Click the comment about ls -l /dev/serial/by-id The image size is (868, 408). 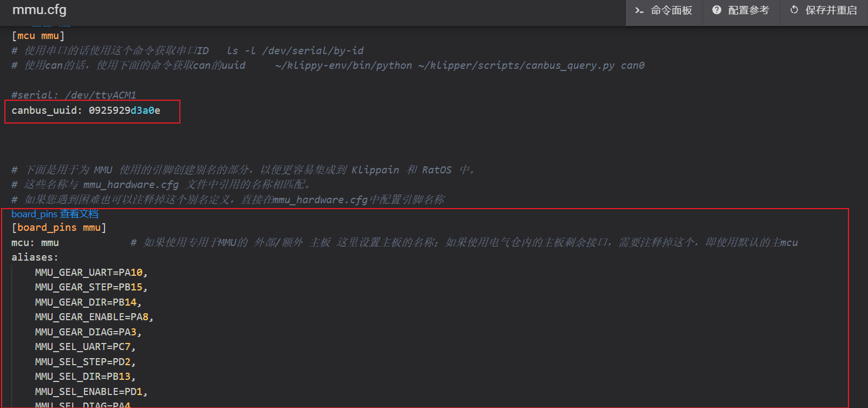pyautogui.click(x=187, y=51)
